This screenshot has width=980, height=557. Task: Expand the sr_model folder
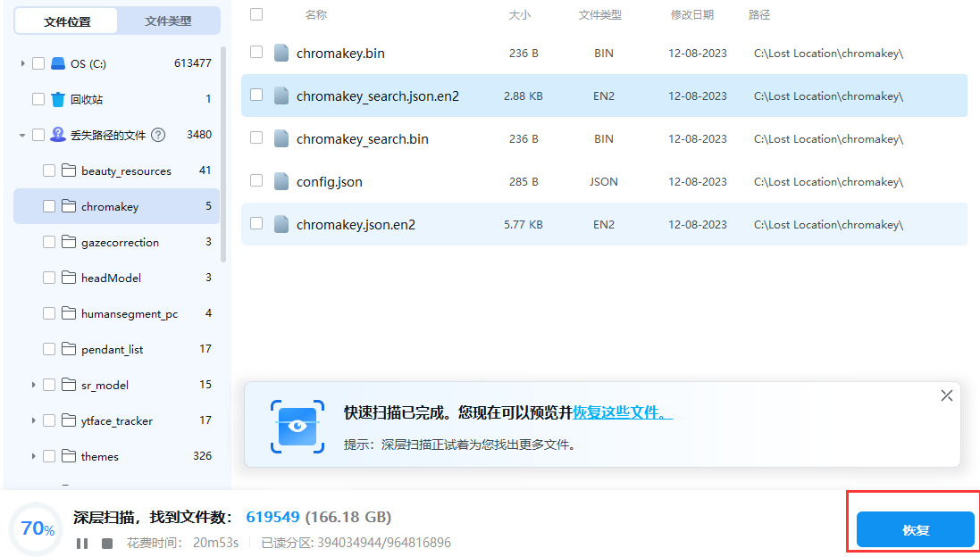(x=33, y=385)
